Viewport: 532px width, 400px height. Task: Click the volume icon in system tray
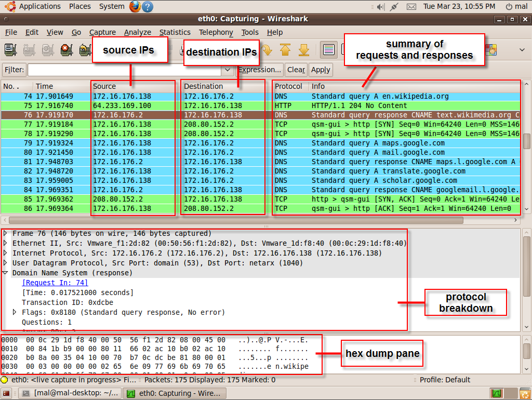(x=380, y=7)
